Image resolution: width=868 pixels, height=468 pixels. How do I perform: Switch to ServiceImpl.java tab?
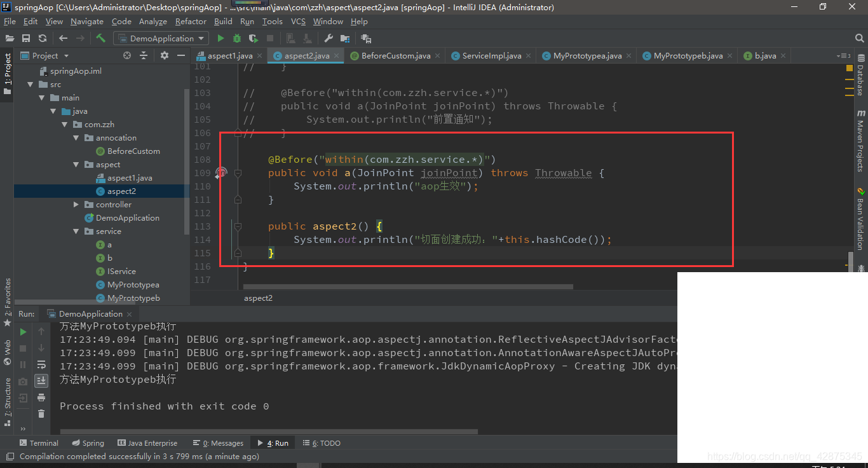tap(491, 56)
